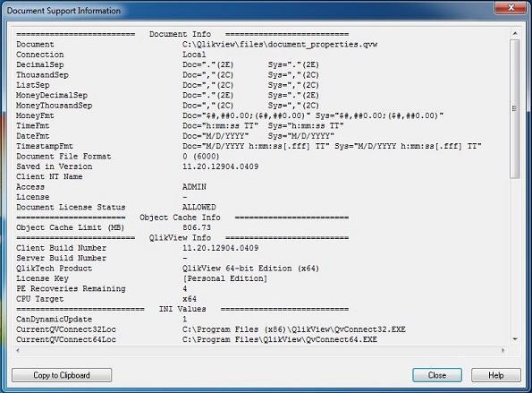Click the Document Info section header
This screenshot has width=532, height=393.
[180, 34]
